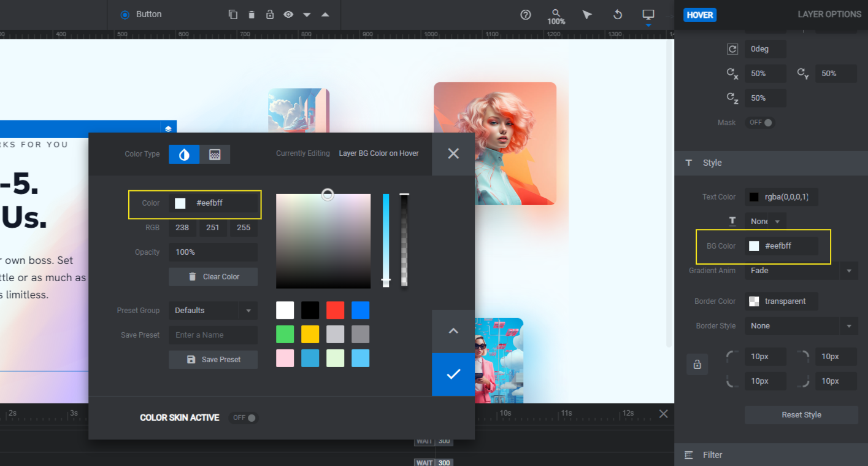This screenshot has width=868, height=466.
Task: Switch to the HOVER tab
Action: point(700,15)
